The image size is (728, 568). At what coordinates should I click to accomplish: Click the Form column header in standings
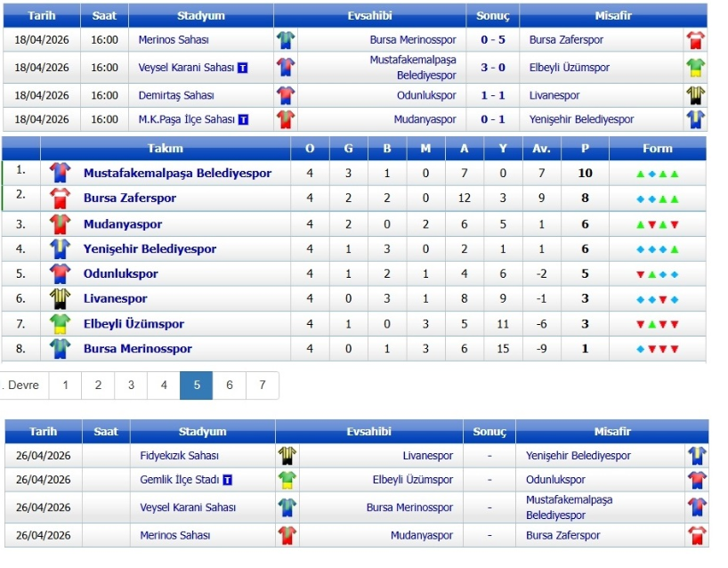coord(657,149)
